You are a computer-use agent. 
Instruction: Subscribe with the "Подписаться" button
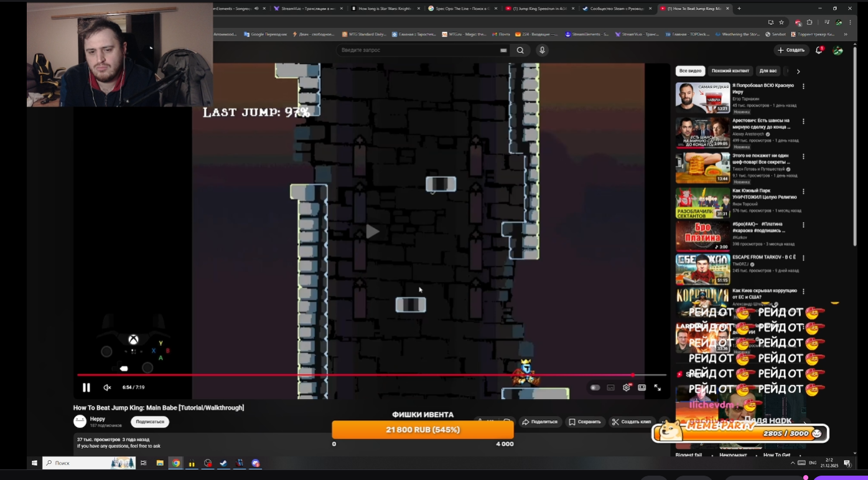pos(150,421)
